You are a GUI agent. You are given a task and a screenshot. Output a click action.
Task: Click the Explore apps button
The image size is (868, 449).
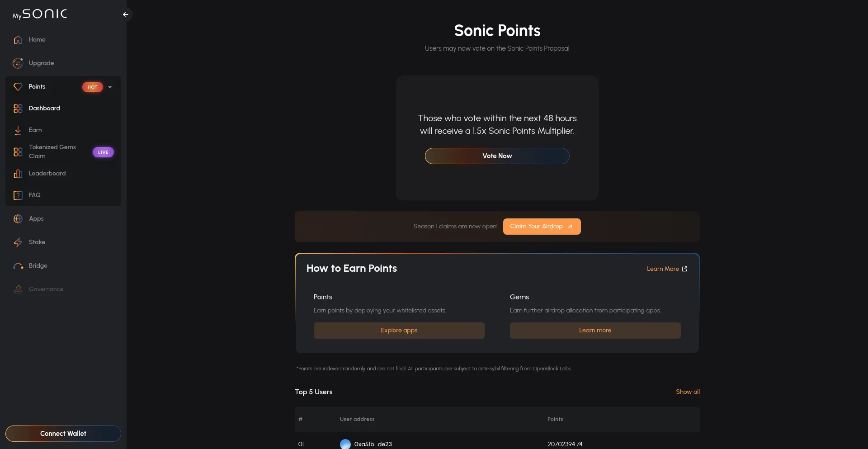point(399,331)
